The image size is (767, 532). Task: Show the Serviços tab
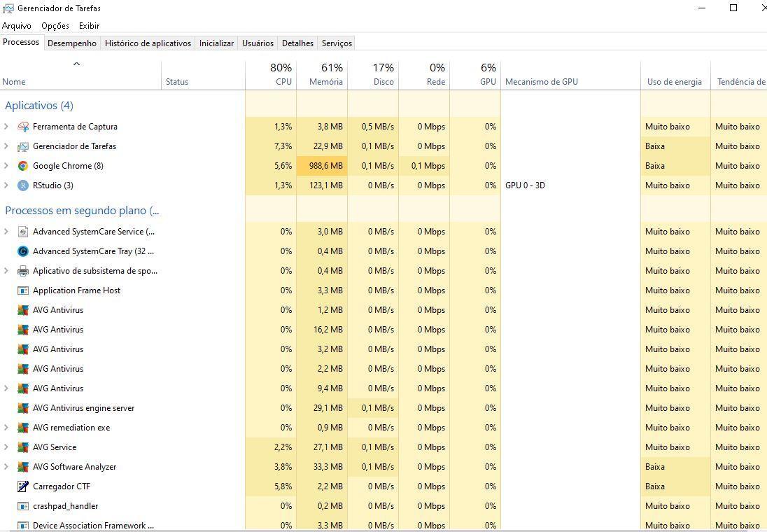pos(337,43)
